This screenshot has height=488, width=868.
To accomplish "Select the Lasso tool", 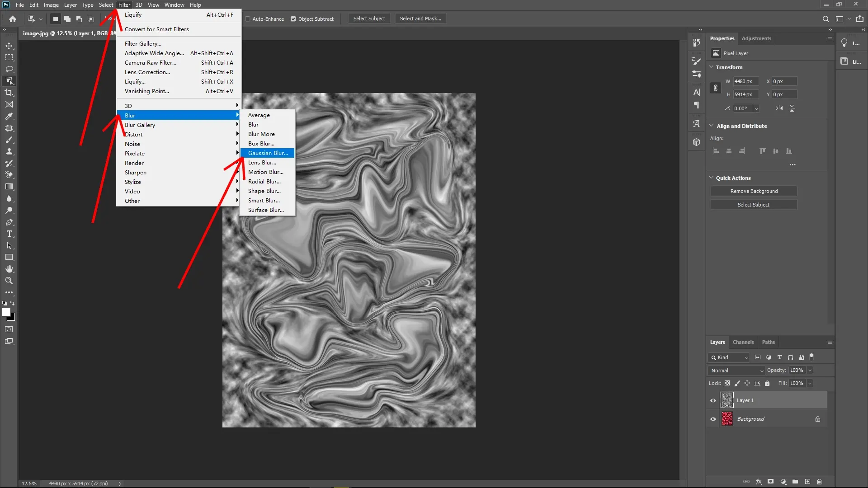I will (x=9, y=69).
